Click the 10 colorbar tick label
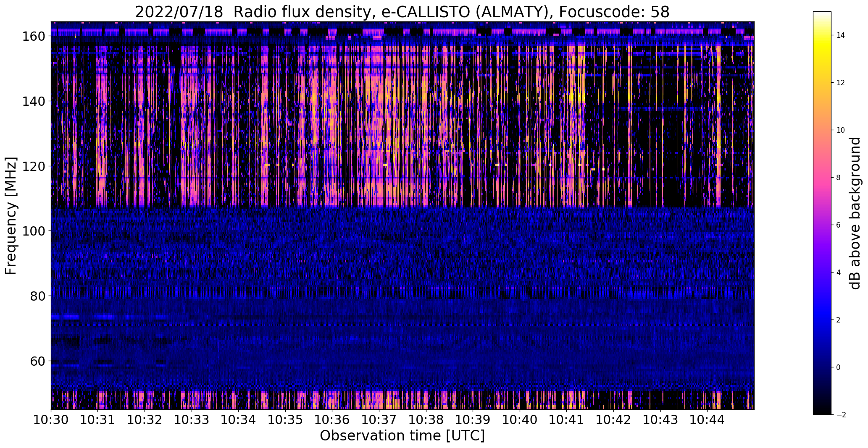The height and width of the screenshot is (448, 868). coord(841,130)
